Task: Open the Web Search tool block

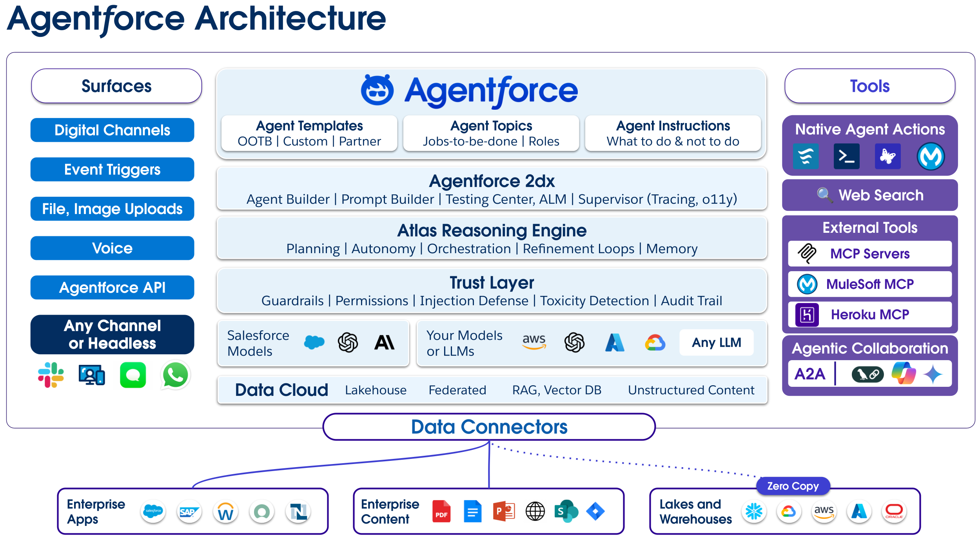Action: pyautogui.click(x=869, y=195)
